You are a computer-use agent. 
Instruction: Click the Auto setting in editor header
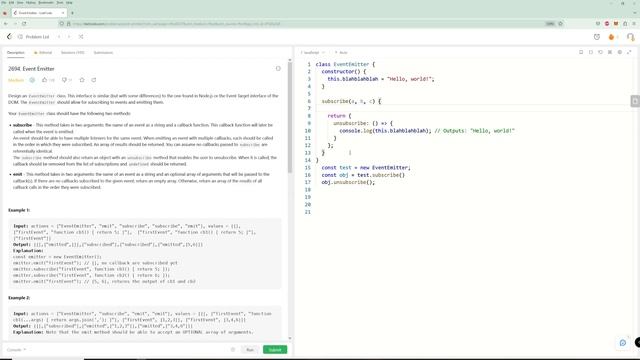(341, 53)
